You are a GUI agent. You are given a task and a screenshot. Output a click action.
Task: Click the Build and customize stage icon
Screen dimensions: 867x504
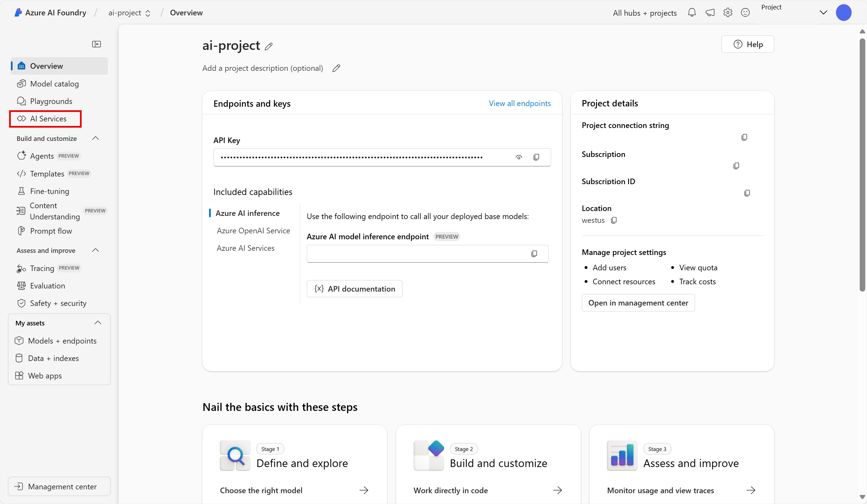(429, 456)
